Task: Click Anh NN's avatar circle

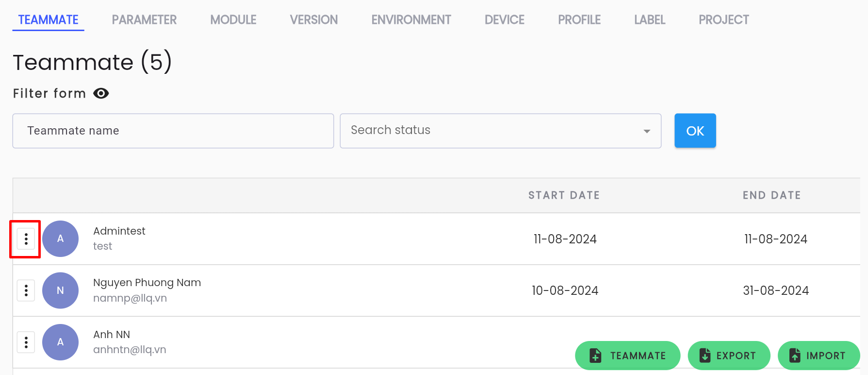Action: [60, 342]
